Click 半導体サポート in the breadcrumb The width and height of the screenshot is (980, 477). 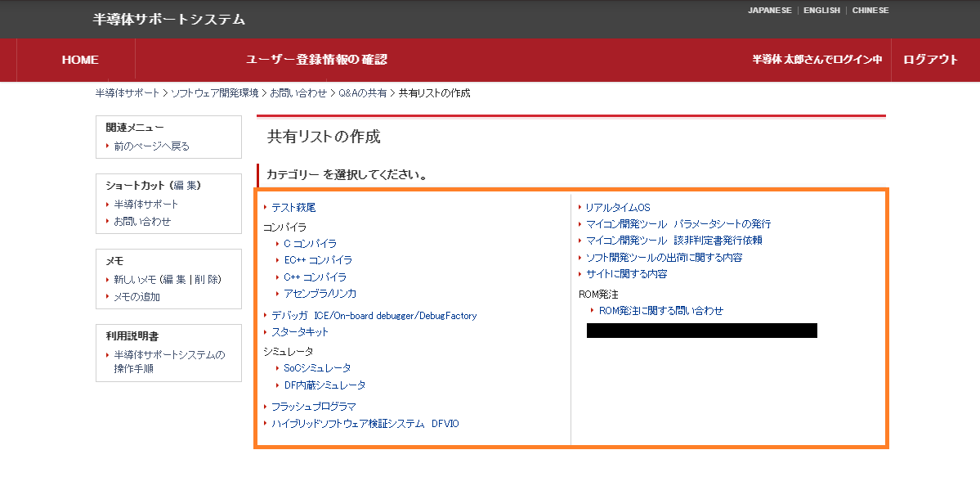(x=127, y=93)
